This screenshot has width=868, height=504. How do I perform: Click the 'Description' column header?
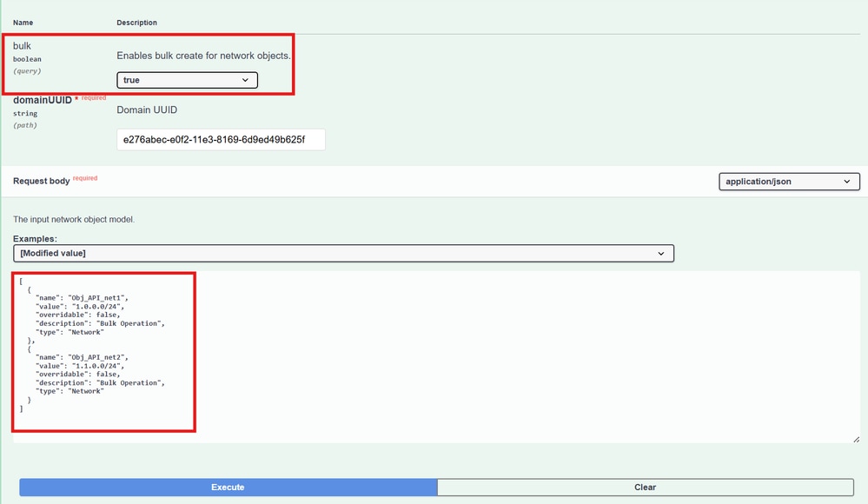point(136,23)
